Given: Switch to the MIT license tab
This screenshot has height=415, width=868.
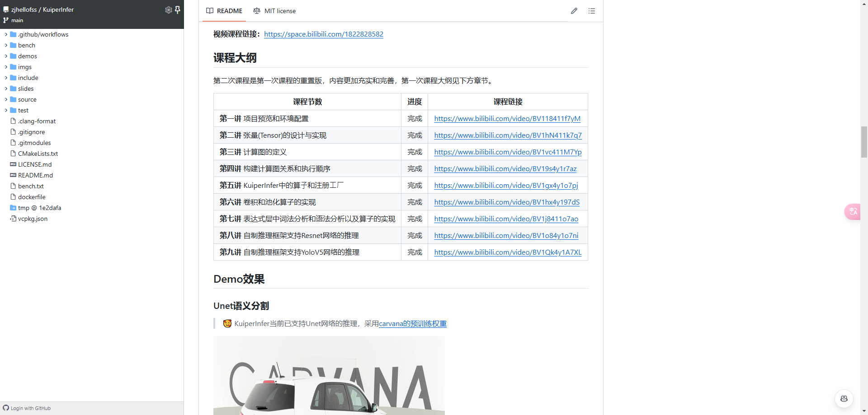Looking at the screenshot, I should 279,10.
